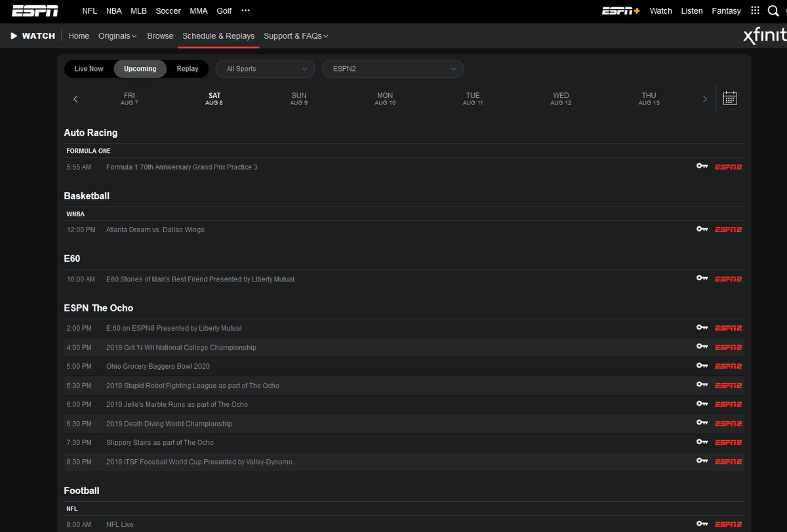Select Sunday Aug 9
The width and height of the screenshot is (787, 532).
click(x=298, y=99)
